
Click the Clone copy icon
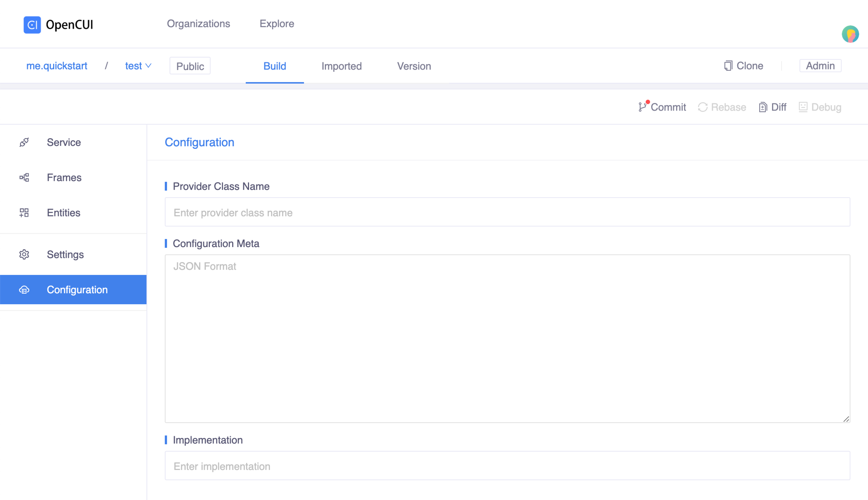click(x=728, y=66)
